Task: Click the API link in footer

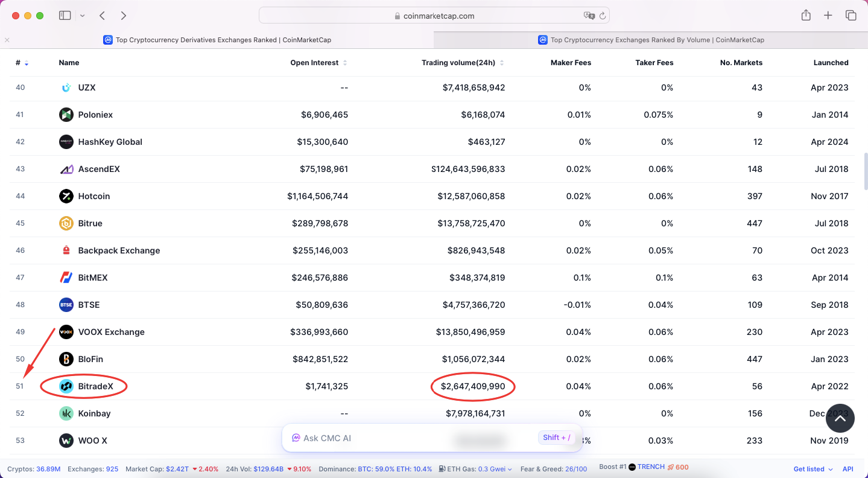Action: [847, 469]
